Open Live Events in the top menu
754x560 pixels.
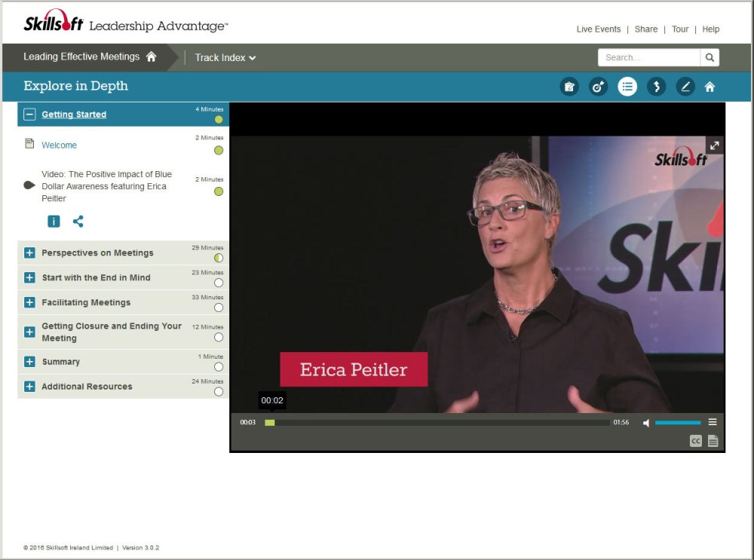[598, 29]
